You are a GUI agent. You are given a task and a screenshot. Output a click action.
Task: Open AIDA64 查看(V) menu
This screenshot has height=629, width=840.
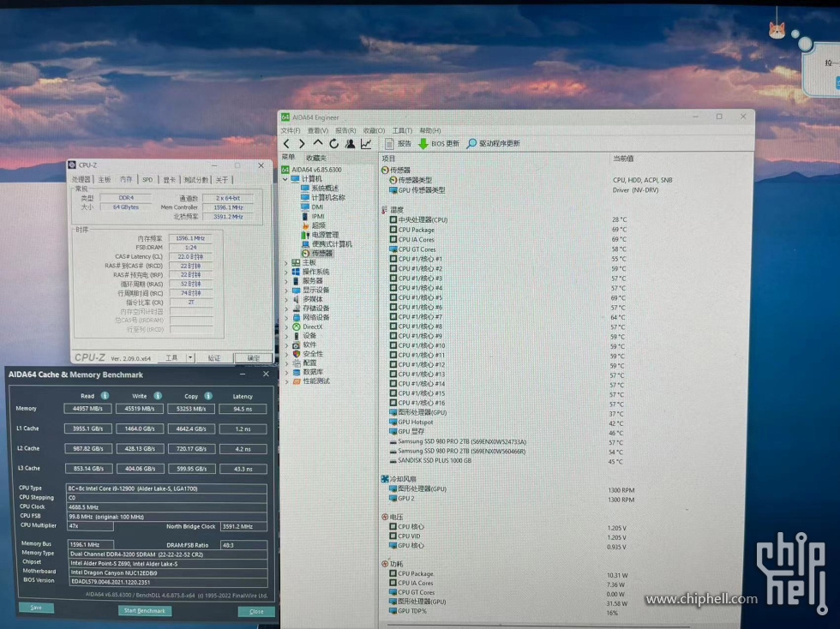(x=318, y=131)
